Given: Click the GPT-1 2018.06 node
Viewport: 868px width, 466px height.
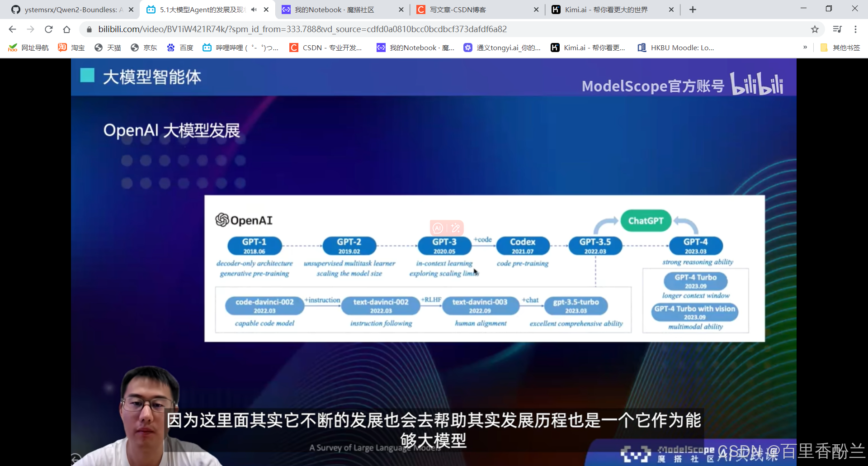Looking at the screenshot, I should pos(255,246).
